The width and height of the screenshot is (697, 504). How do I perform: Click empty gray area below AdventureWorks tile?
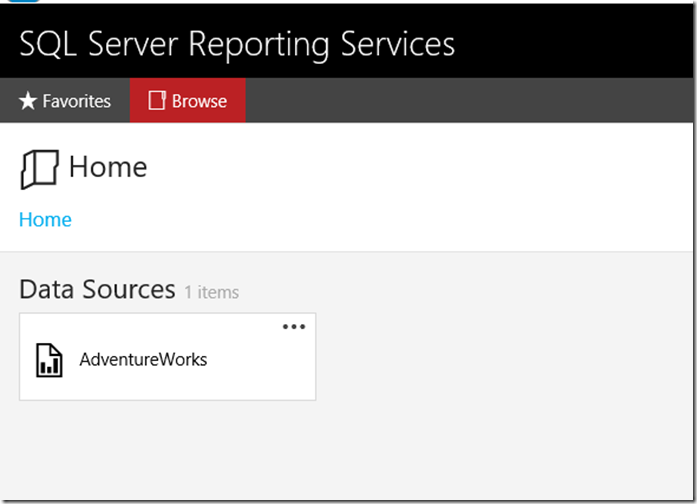point(167,450)
